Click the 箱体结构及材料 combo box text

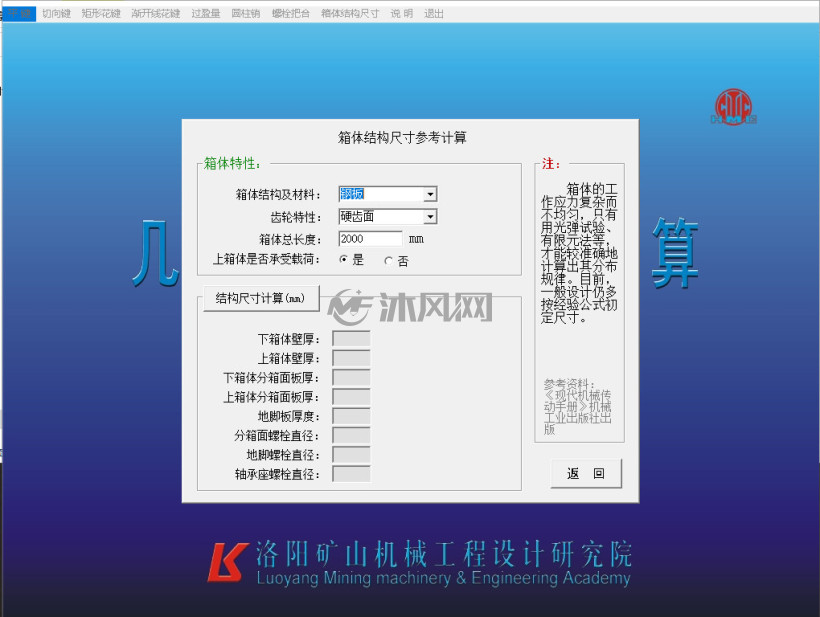381,195
